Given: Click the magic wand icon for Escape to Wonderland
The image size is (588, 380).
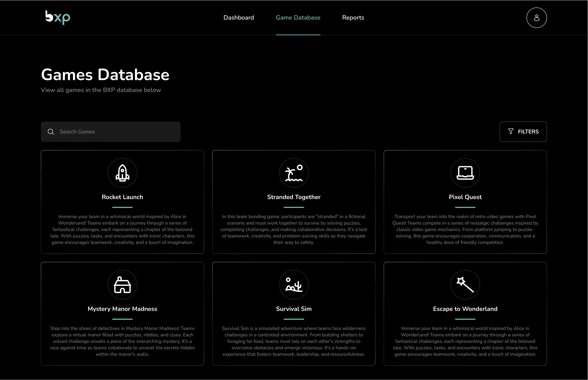Looking at the screenshot, I should tap(465, 285).
